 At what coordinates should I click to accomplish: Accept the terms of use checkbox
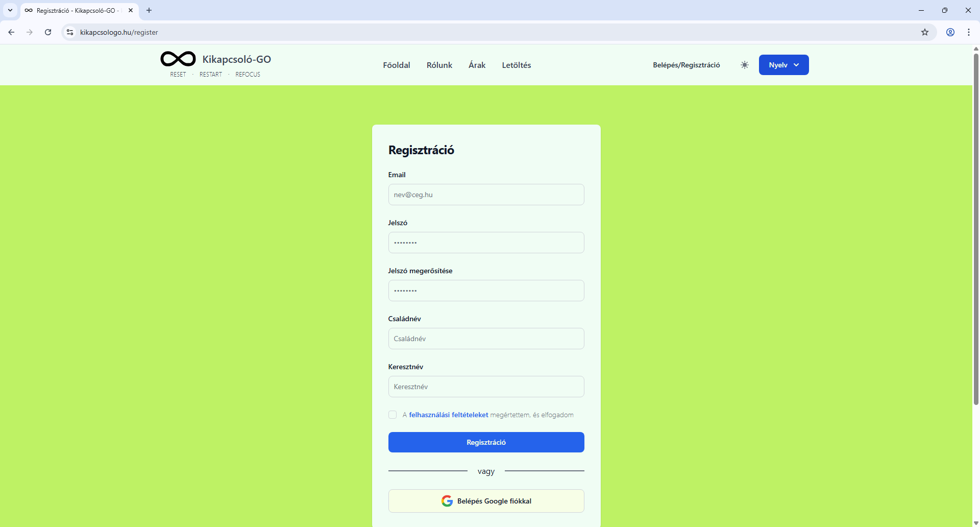point(393,415)
